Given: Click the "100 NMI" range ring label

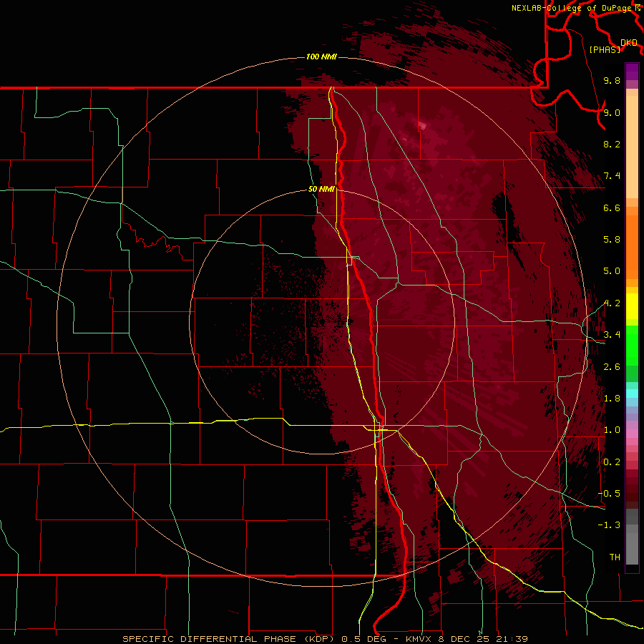Looking at the screenshot, I should point(321,57).
